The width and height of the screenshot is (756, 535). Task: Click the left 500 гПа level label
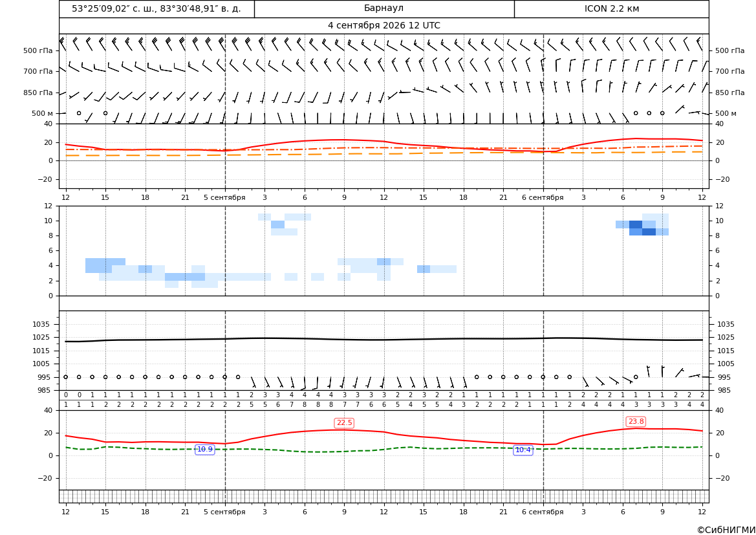(x=38, y=50)
